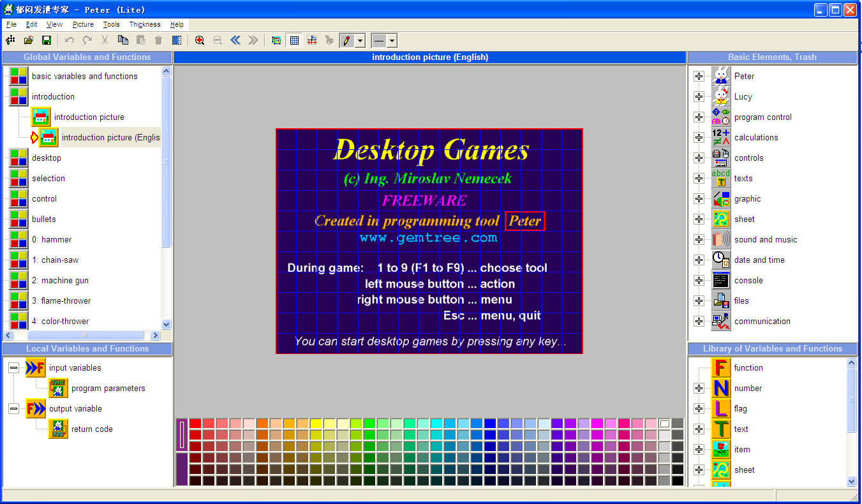The height and width of the screenshot is (504, 862).
Task: Select the 'desktop' tree item
Action: [47, 158]
